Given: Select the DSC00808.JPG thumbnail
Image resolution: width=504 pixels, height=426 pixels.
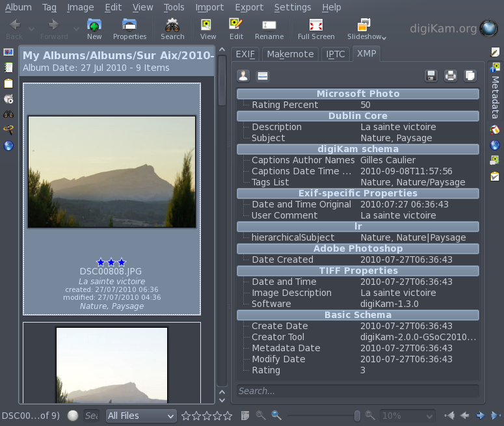Looking at the screenshot, I should click(111, 172).
